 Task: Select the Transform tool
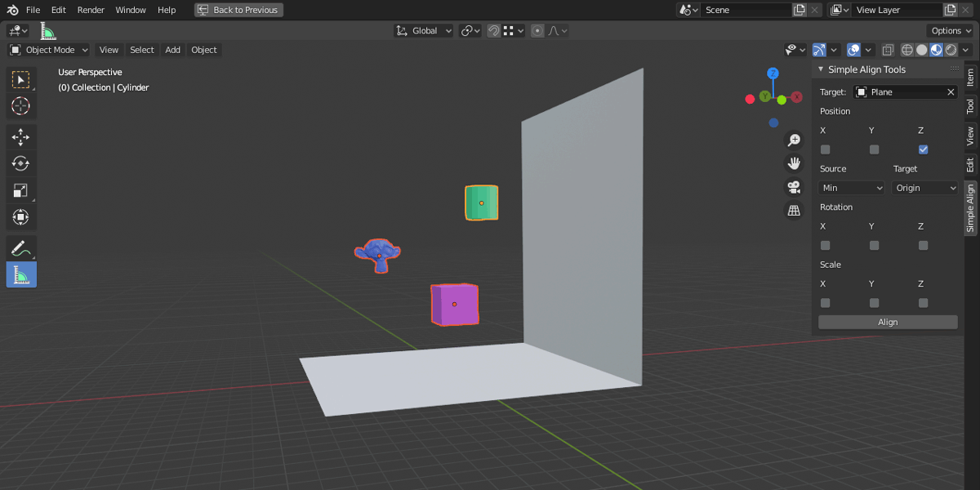pos(21,217)
